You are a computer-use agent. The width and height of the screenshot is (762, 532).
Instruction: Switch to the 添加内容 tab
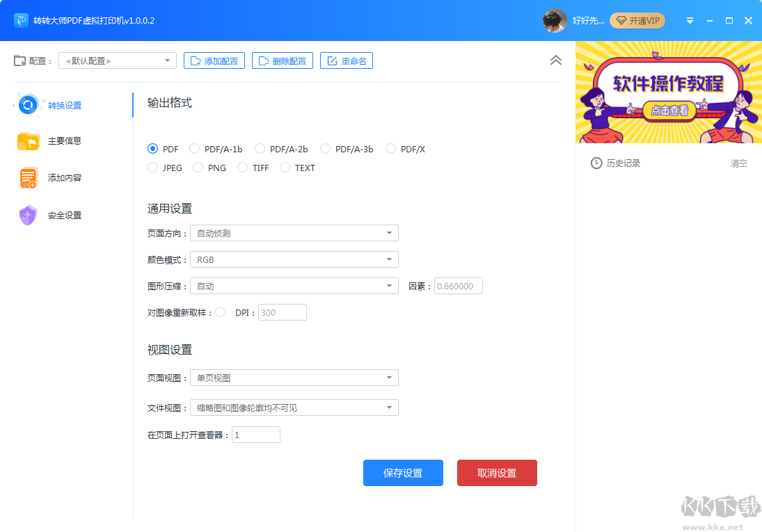pyautogui.click(x=28, y=177)
